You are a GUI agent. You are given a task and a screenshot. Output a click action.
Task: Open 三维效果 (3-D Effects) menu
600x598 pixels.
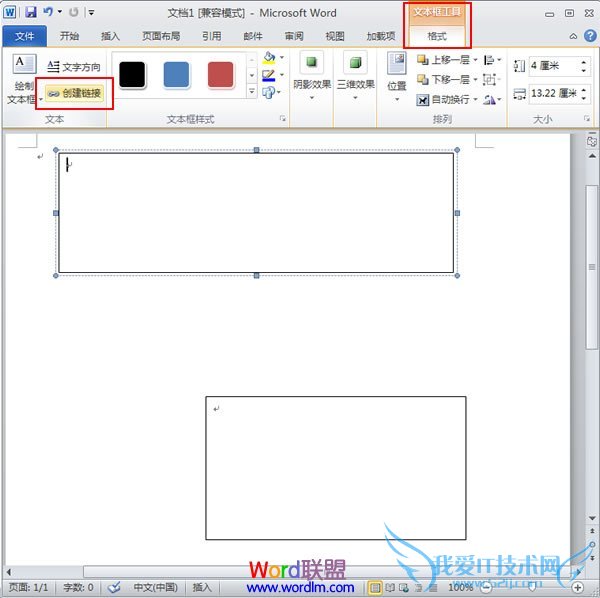(355, 78)
